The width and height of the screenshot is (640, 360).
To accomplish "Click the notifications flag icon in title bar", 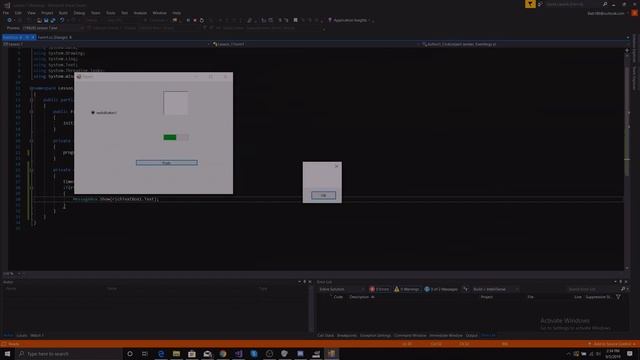I will pos(530,4).
